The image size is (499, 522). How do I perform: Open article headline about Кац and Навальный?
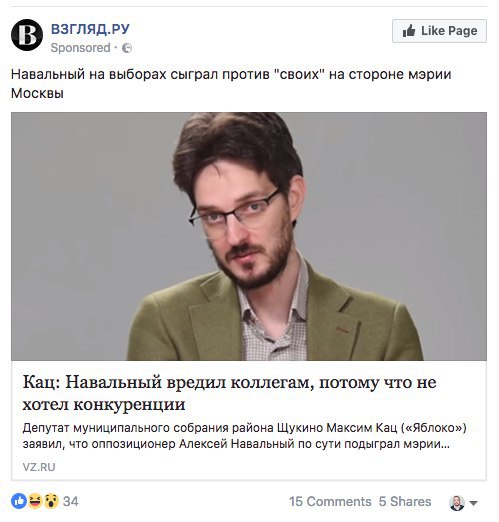(229, 393)
